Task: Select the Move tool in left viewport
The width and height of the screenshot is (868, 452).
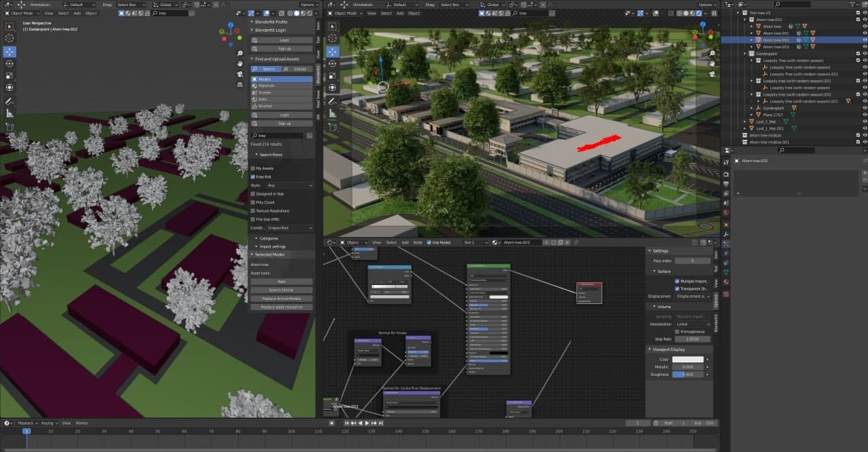Action: point(9,52)
